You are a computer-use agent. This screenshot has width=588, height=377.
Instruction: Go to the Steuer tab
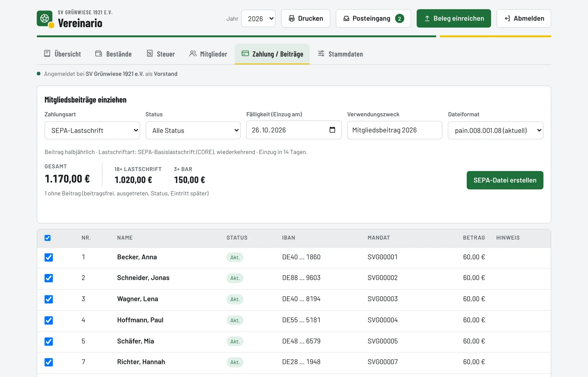coord(161,54)
